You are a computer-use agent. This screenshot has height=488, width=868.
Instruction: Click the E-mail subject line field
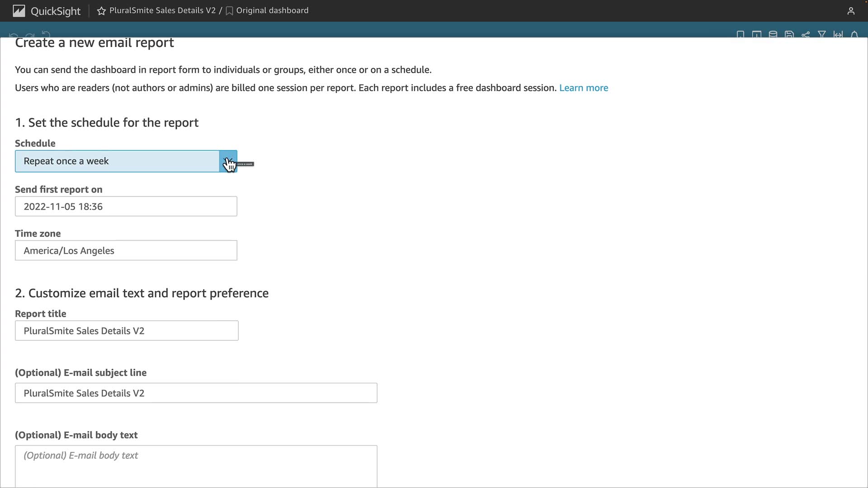tap(196, 393)
